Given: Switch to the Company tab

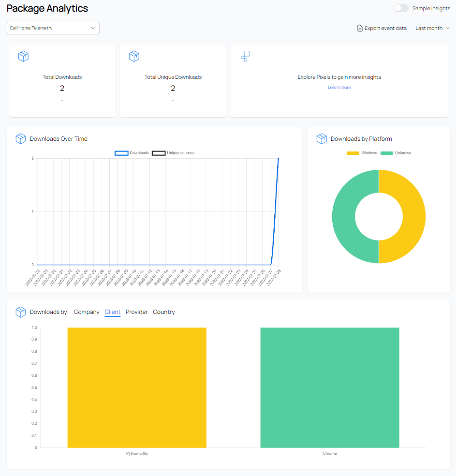Looking at the screenshot, I should point(87,312).
